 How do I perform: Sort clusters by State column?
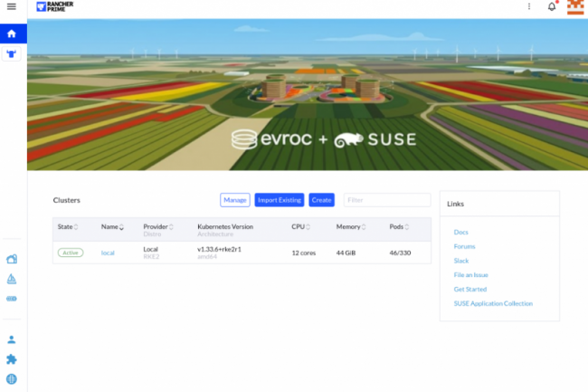[67, 226]
